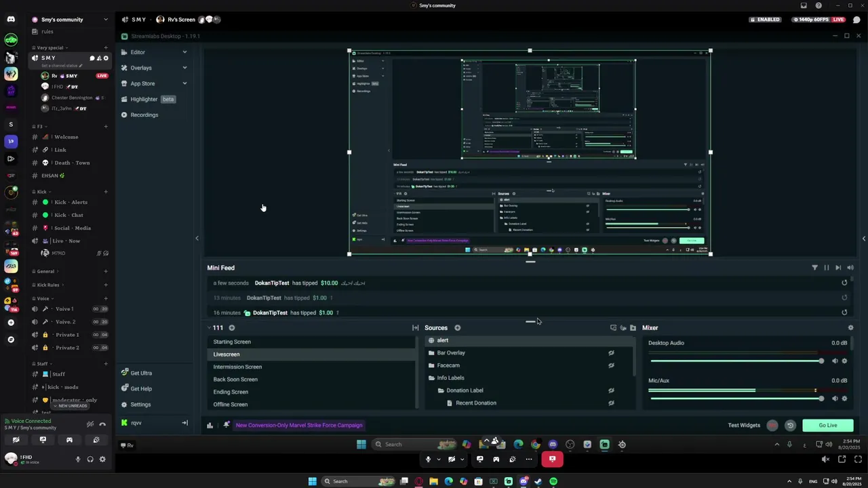
Task: Replay the $10.00 tip alert
Action: (844, 283)
